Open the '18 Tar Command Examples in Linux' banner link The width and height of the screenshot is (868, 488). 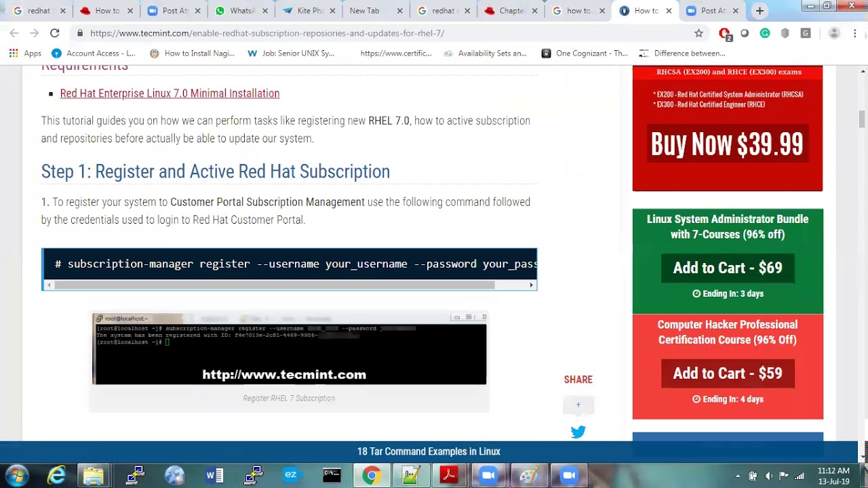pyautogui.click(x=429, y=451)
